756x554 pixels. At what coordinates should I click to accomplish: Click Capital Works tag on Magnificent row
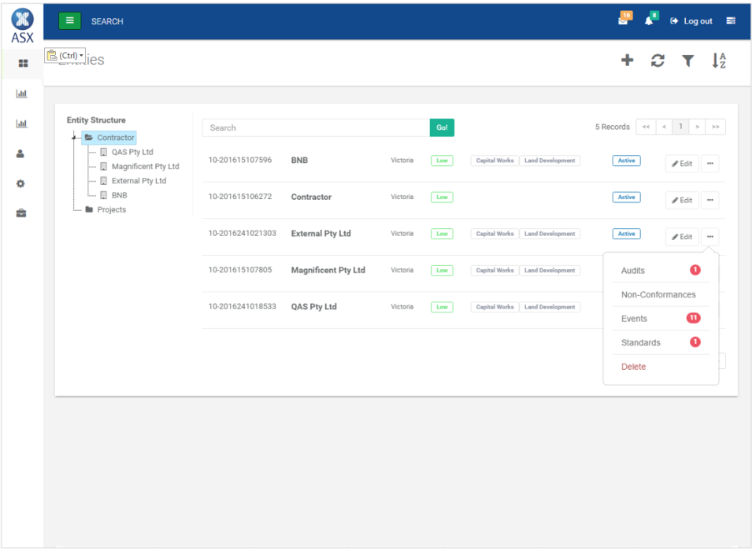(495, 270)
